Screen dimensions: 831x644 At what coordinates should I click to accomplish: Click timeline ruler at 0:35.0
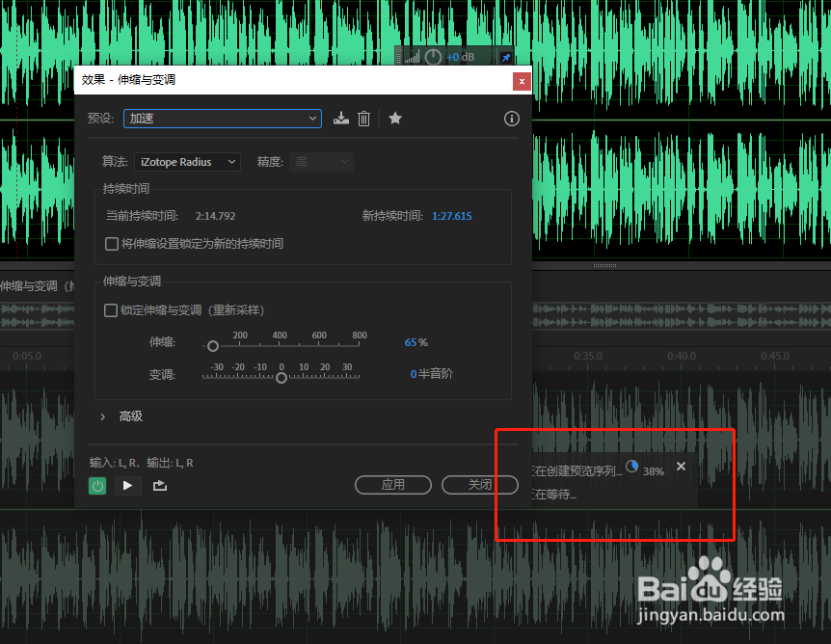point(588,356)
